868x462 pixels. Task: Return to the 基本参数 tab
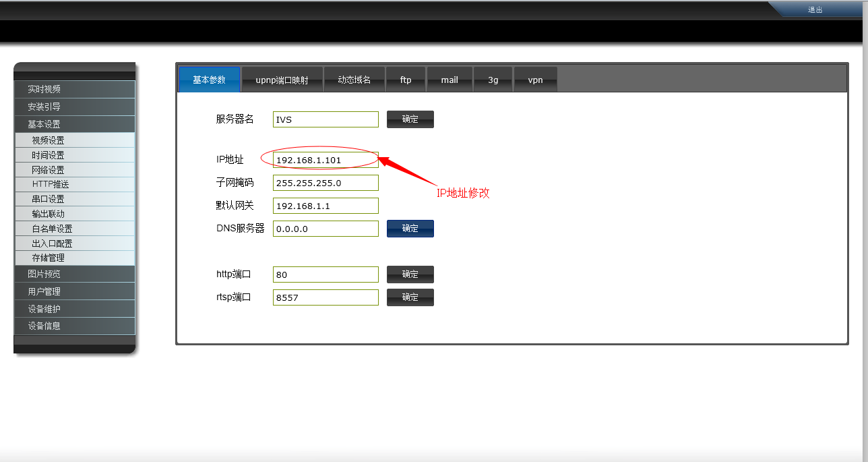tap(209, 79)
